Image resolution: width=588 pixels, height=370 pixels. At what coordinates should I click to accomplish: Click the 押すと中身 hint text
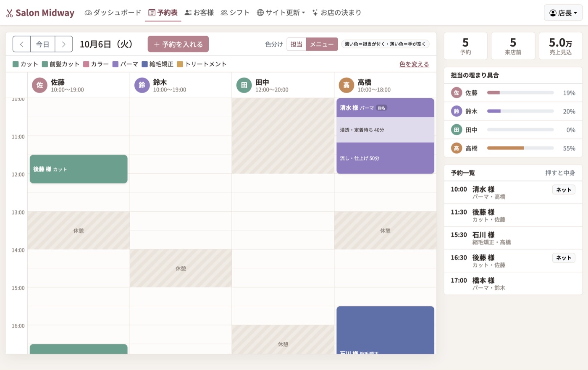[x=560, y=173]
